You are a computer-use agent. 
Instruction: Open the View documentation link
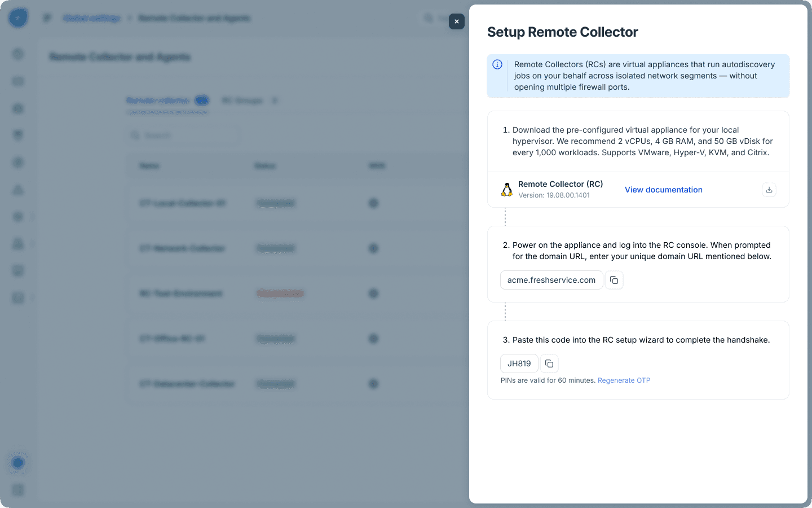coord(664,190)
